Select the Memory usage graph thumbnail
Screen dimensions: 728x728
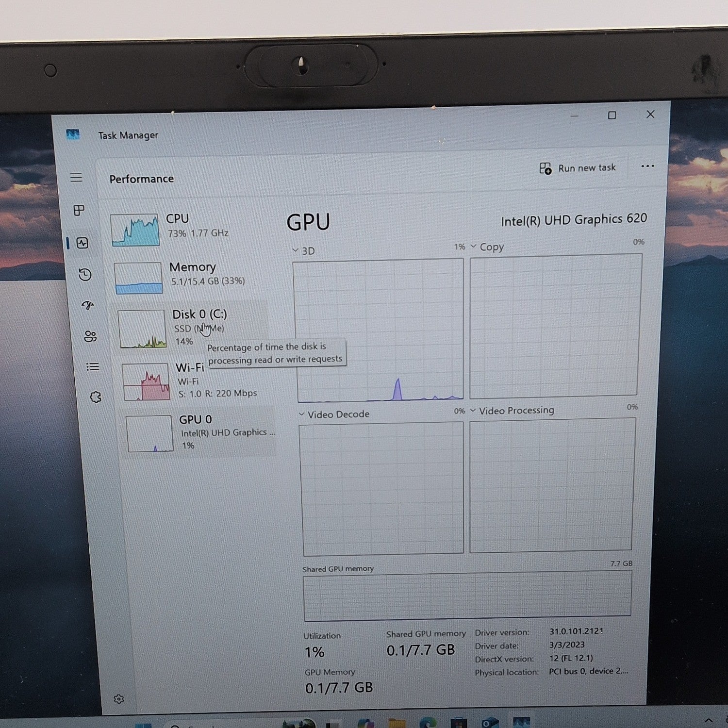tap(138, 278)
